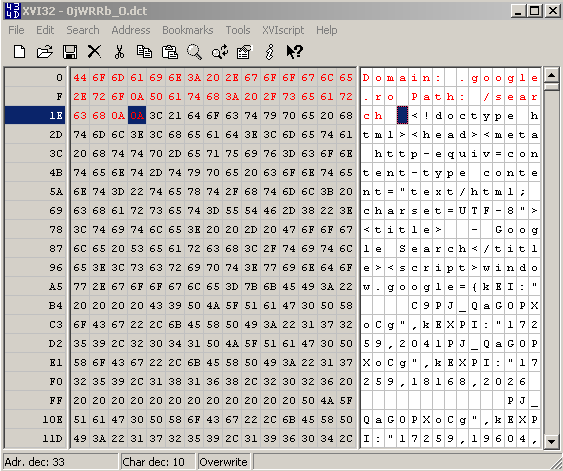The width and height of the screenshot is (563, 471).
Task: Click the Replace toolbar icon
Action: coord(220,52)
